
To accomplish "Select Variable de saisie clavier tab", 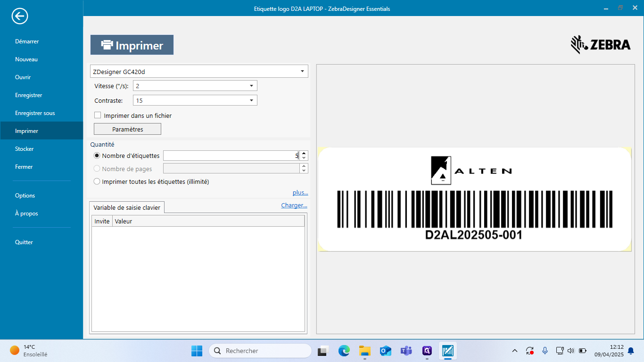I will 127,207.
